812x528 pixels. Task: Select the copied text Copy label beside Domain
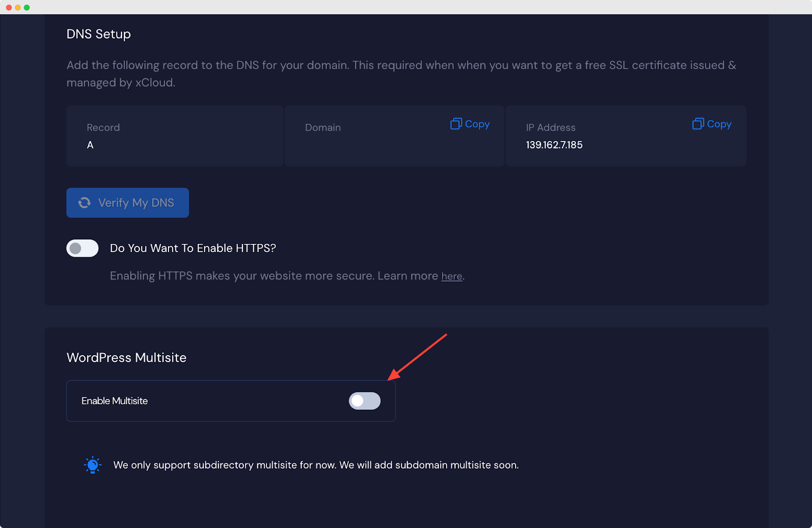click(x=477, y=124)
